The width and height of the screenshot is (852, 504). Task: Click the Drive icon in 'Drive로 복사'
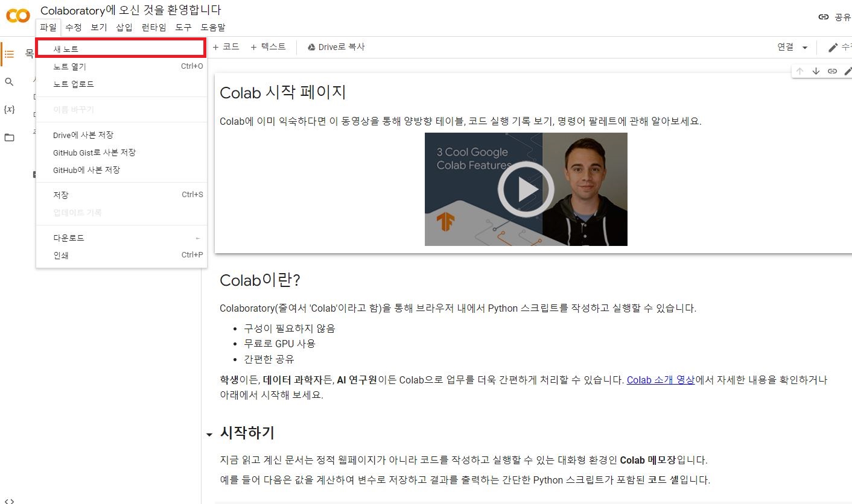312,47
